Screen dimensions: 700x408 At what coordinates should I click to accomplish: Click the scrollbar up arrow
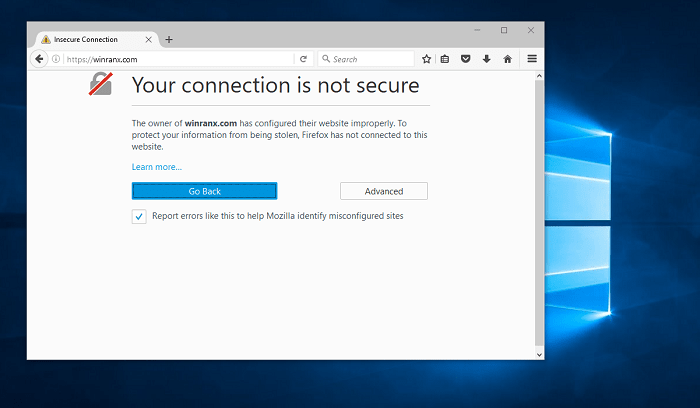coord(539,76)
